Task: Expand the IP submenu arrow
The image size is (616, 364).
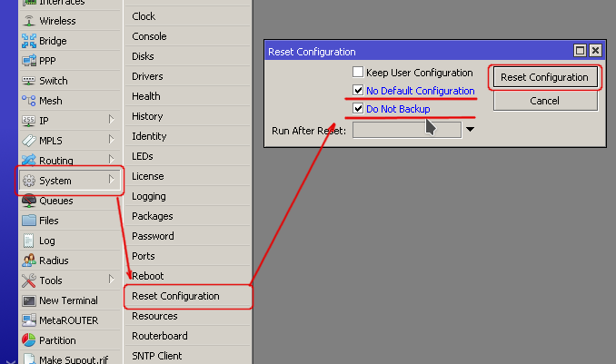Action: click(x=112, y=121)
